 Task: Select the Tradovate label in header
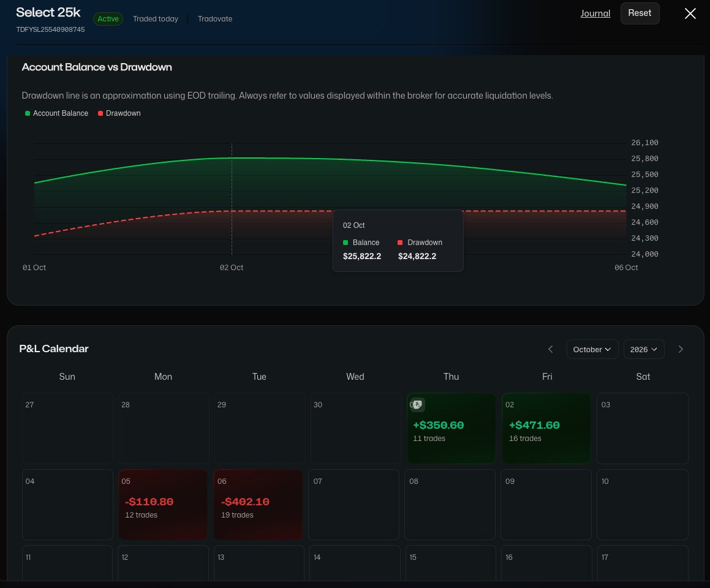coord(215,19)
